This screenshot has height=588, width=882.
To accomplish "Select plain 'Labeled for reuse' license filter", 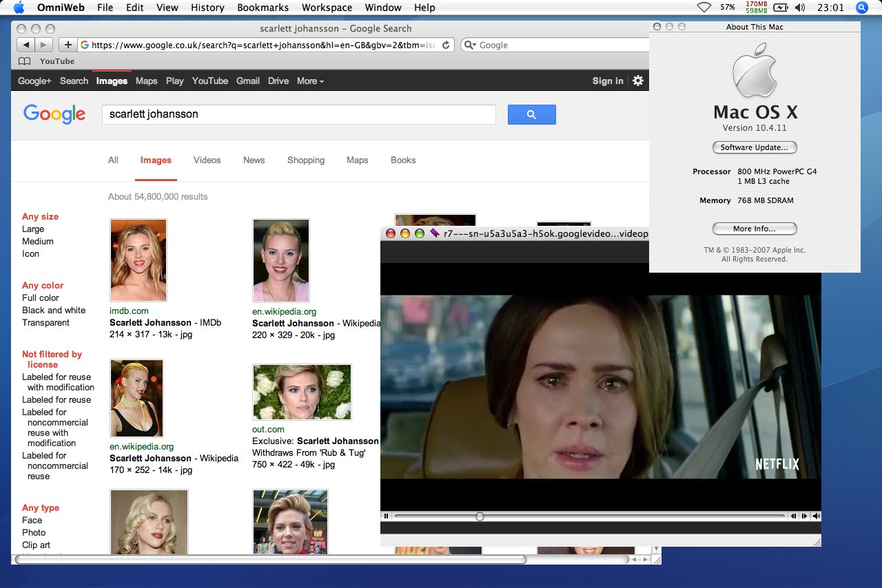I will pyautogui.click(x=57, y=399).
